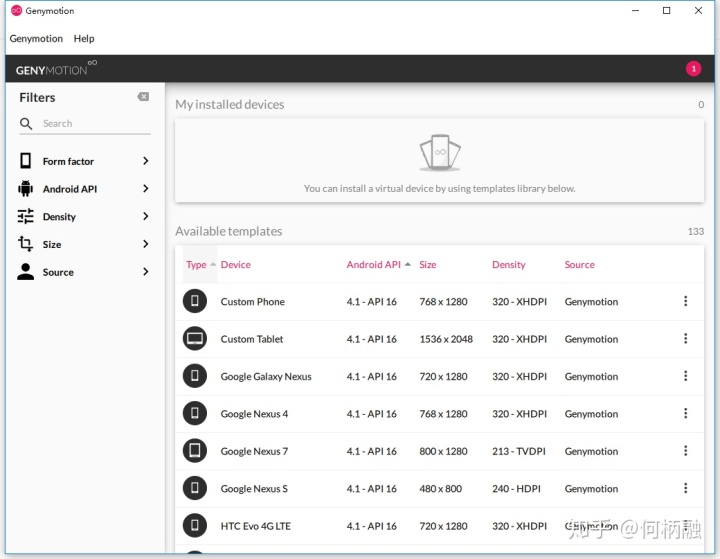Sort templates by Size column
Screen dimensions: 720x559
[x=428, y=265]
